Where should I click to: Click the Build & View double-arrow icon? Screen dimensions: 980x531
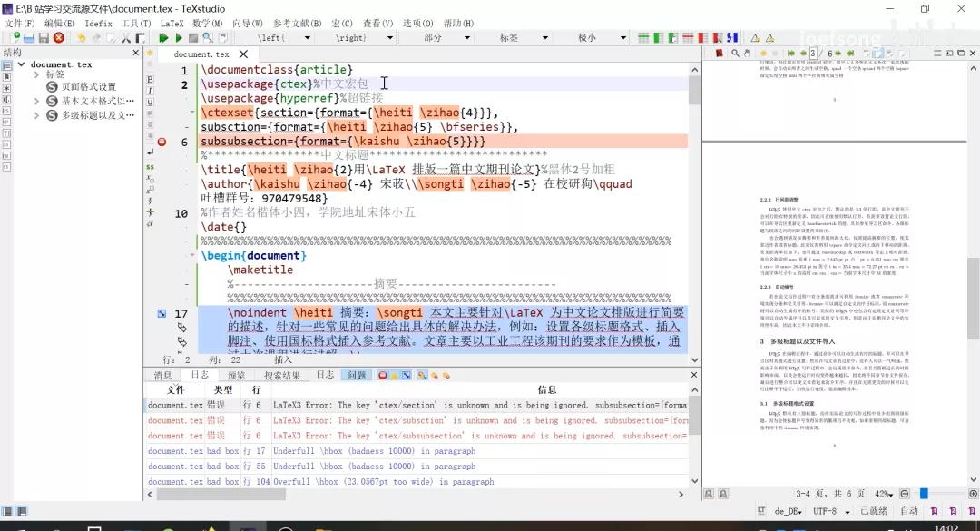tap(163, 38)
